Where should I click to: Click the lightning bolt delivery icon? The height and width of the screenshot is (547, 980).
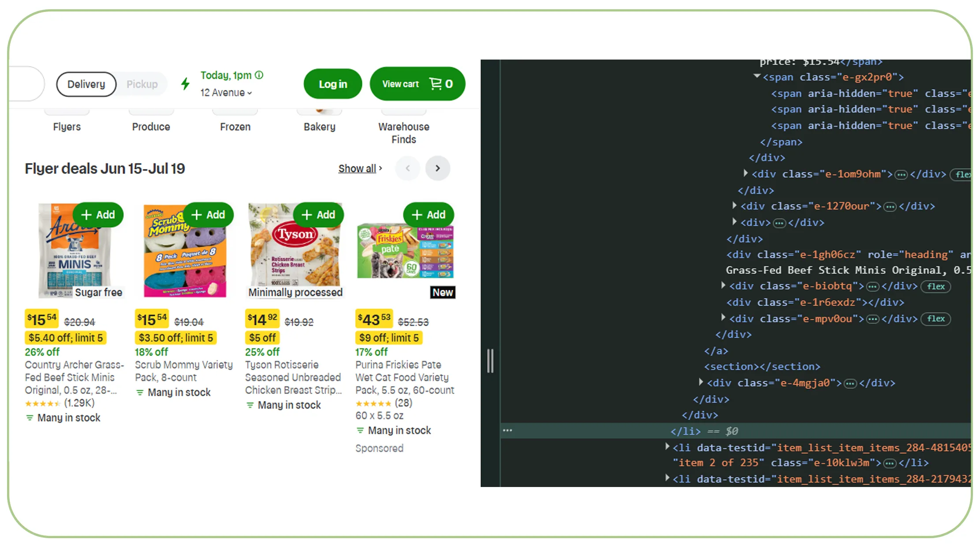[x=185, y=83]
